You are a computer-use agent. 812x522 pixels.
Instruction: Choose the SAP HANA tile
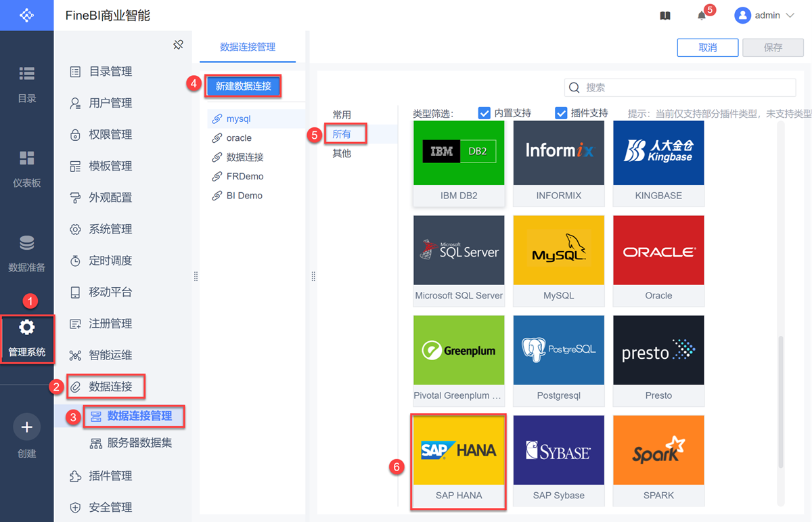(x=459, y=460)
